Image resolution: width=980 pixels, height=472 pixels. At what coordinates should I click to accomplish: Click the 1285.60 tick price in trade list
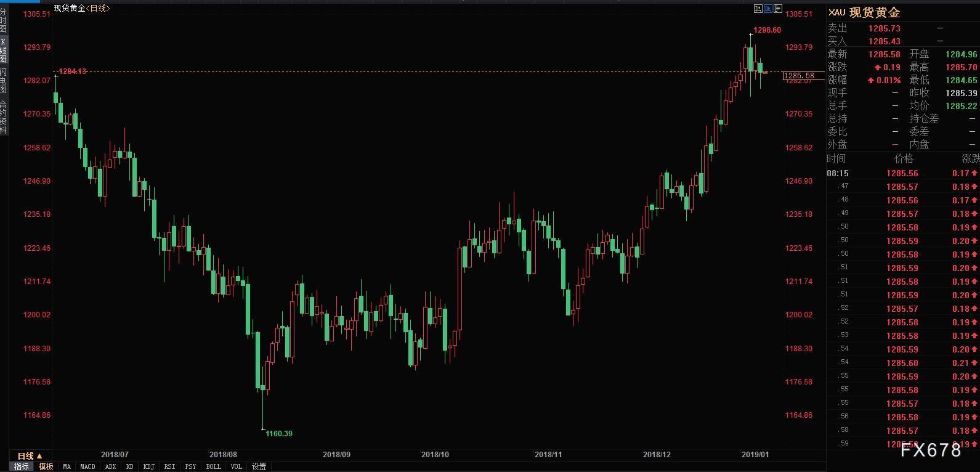(x=902, y=364)
